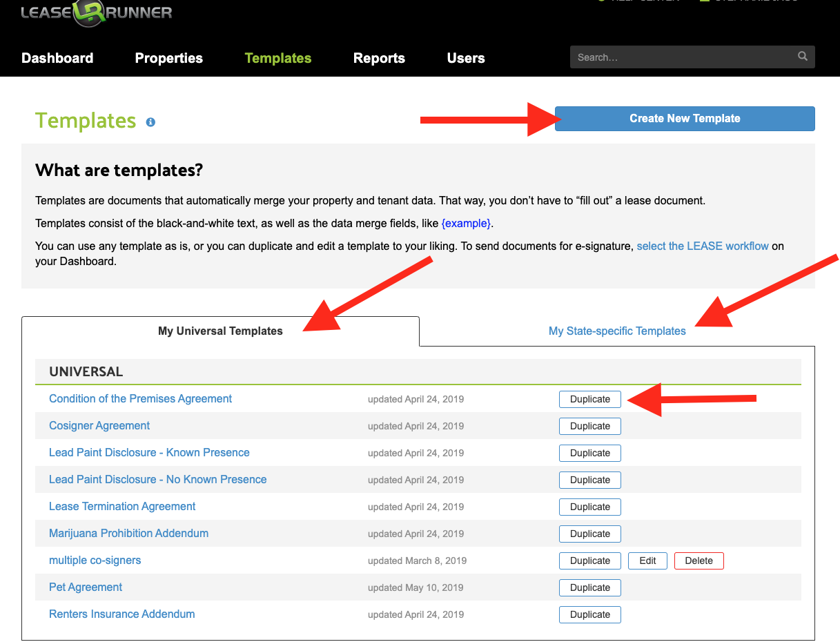Screen dimensions: 840x642
Task: Click the {example} merge field link
Action: pos(467,222)
